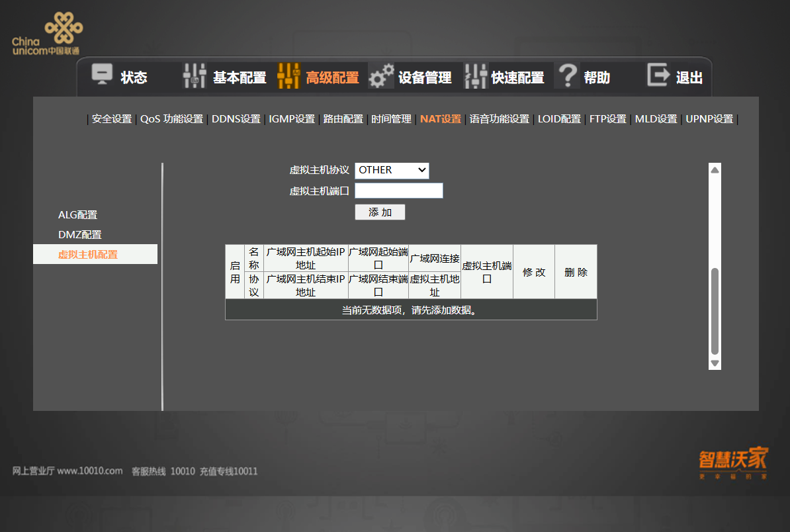Select ALG配置 in the sidebar
This screenshot has height=532, width=790.
pos(77,215)
